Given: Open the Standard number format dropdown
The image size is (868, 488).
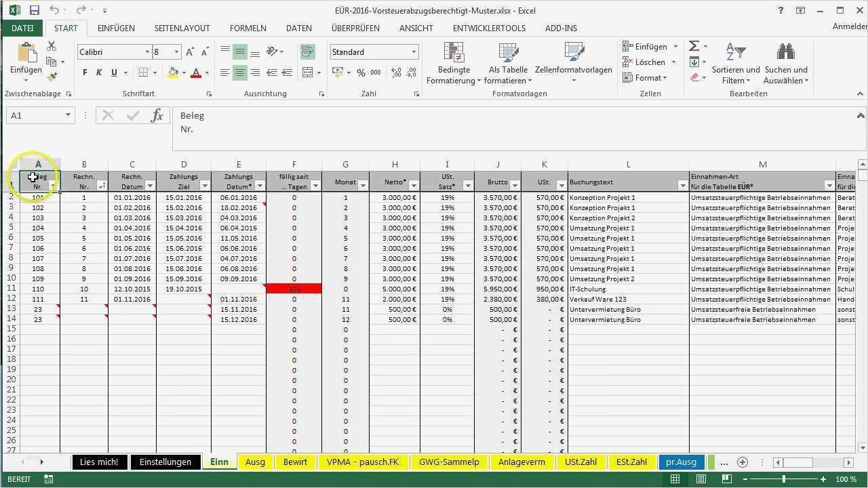Looking at the screenshot, I should click(x=412, y=52).
